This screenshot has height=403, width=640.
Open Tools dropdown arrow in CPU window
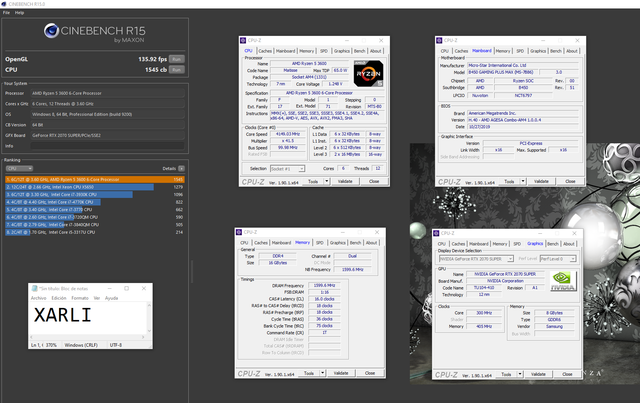coord(327,181)
